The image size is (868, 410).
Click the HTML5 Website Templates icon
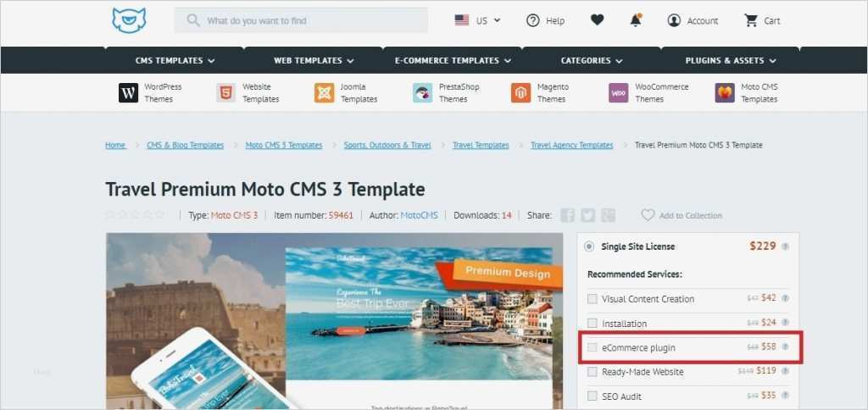(225, 93)
